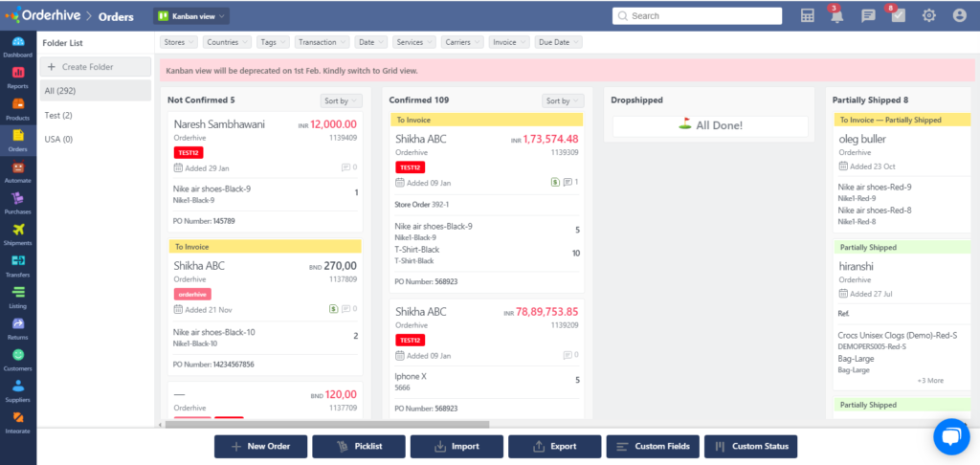Open the settings gear icon

tap(928, 16)
